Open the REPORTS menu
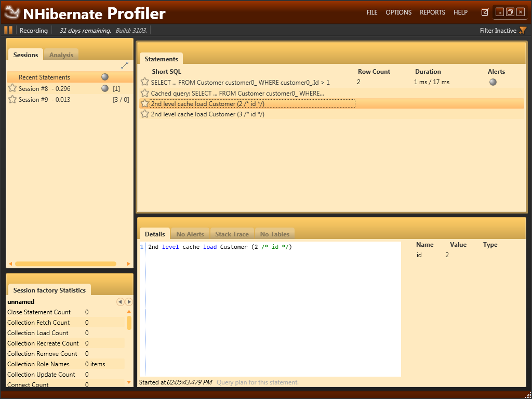 (x=432, y=12)
